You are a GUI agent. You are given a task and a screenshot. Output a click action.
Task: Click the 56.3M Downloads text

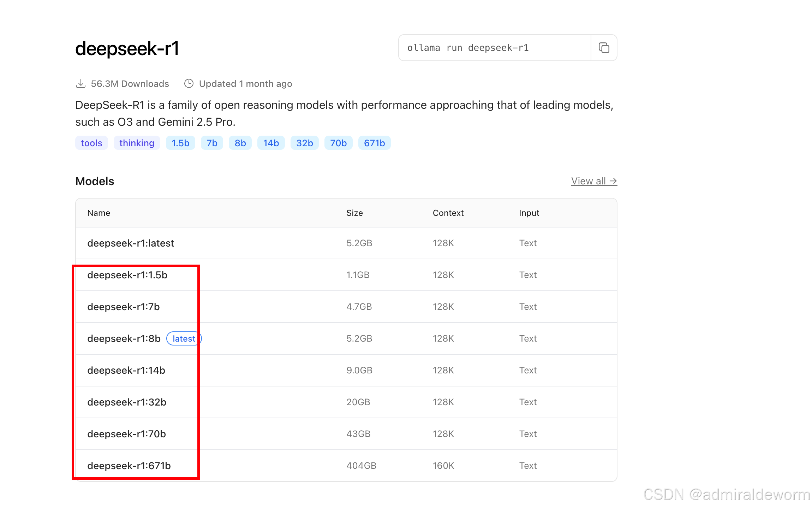pos(130,84)
